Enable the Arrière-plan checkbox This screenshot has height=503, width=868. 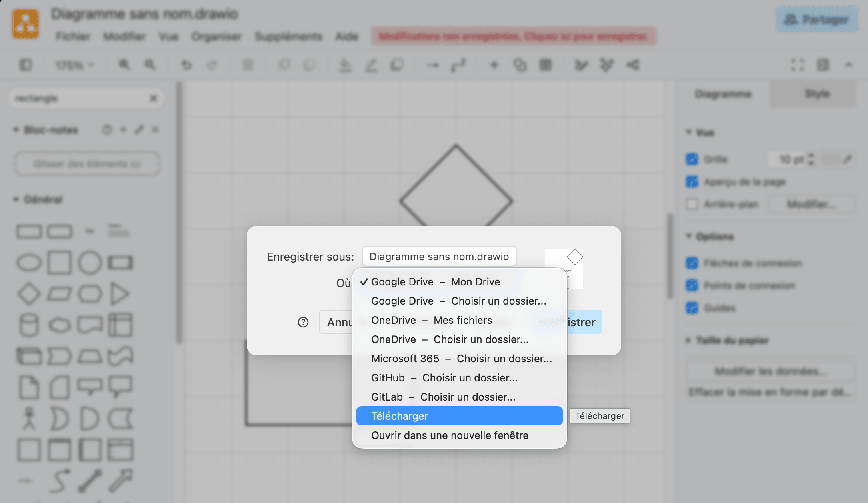pyautogui.click(x=692, y=204)
